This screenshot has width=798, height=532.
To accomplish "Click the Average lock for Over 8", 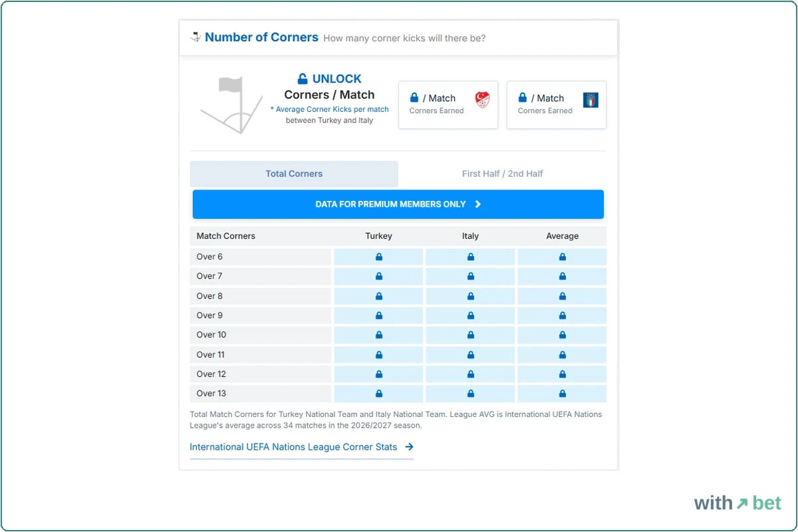I will (x=563, y=296).
